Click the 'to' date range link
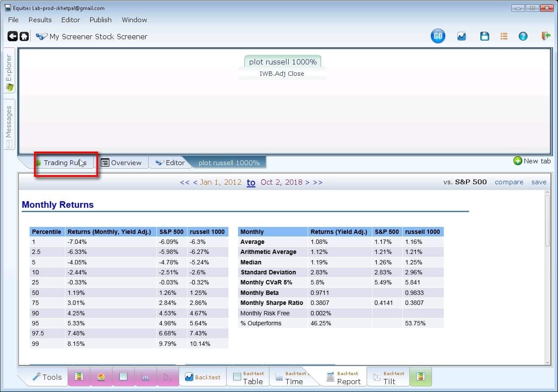Screen dimensions: 558x392 [251, 182]
